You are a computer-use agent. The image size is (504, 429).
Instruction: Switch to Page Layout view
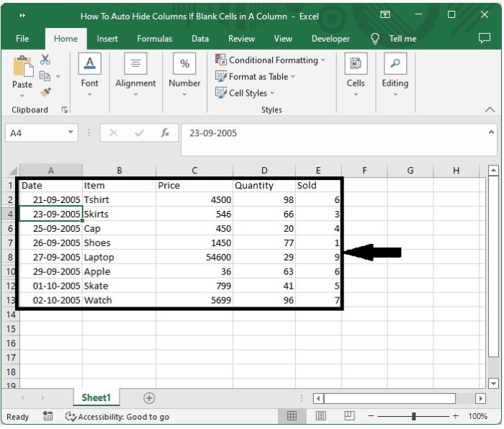(x=320, y=416)
